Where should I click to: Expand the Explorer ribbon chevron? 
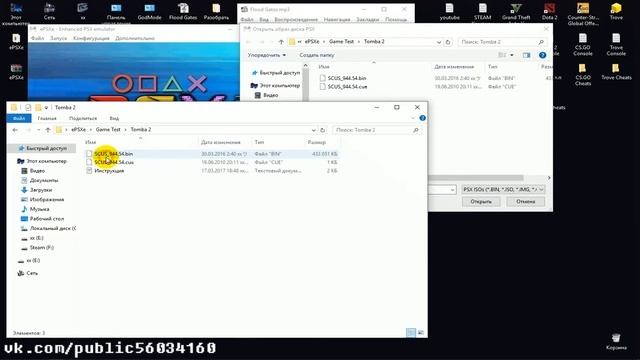pos(413,118)
